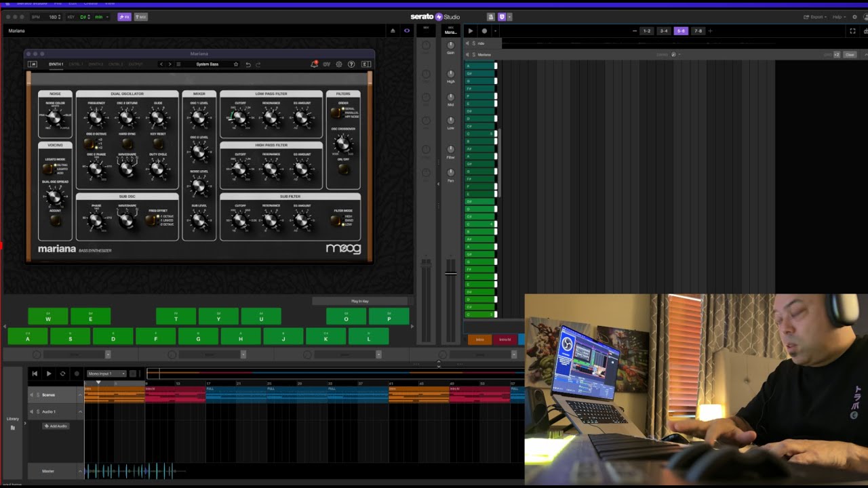Screen dimensions: 868x488
Task: Click the dual oscillator Frequency knob
Action: 96,118
